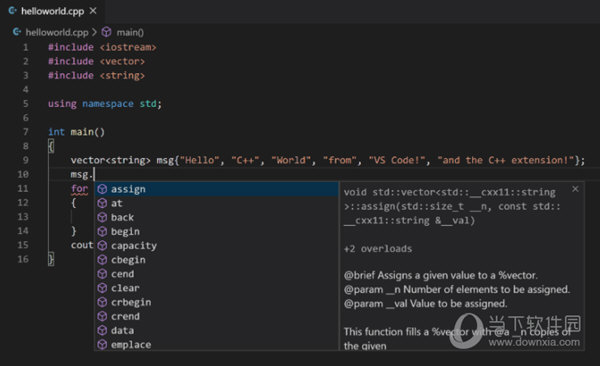Click the '#include <iostream>' line
The image size is (600, 366).
coord(102,47)
